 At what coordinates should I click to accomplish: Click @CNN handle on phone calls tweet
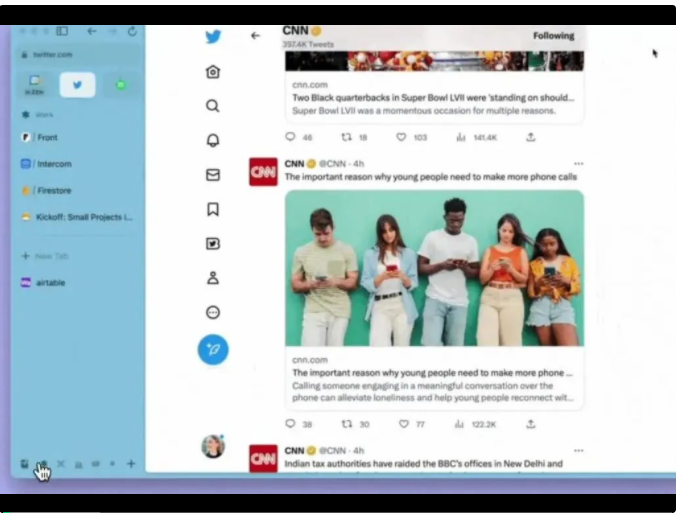click(x=332, y=164)
